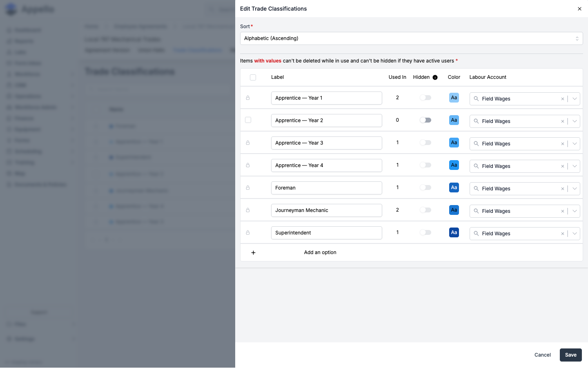Image resolution: width=588 pixels, height=375 pixels.
Task: Toggle Hidden switch for Superintendent
Action: pyautogui.click(x=425, y=232)
